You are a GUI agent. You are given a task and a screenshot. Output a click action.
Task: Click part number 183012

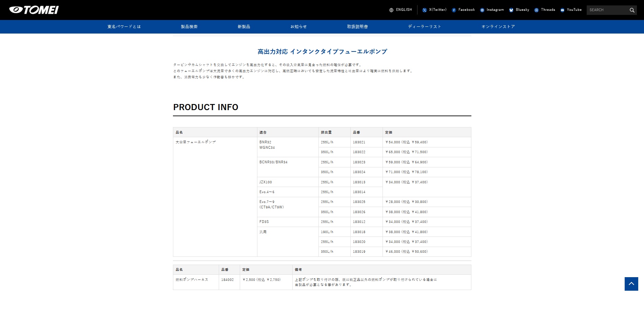[x=359, y=222]
